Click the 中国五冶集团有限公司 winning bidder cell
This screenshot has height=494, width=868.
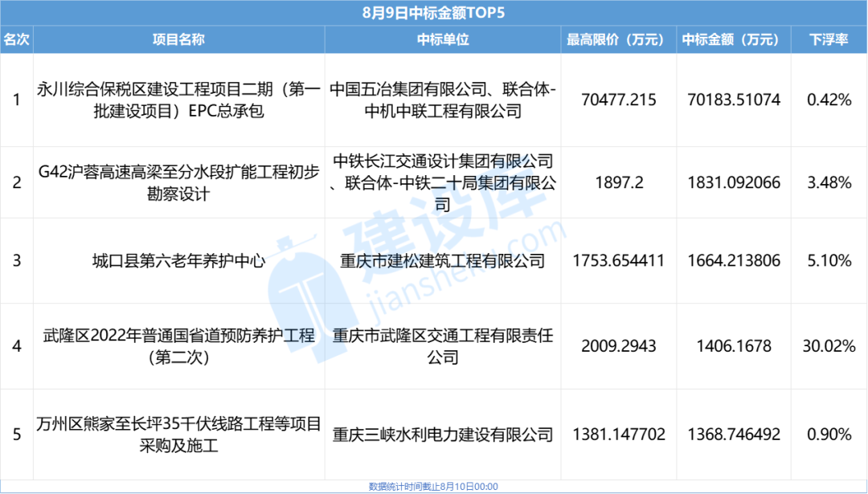(444, 99)
